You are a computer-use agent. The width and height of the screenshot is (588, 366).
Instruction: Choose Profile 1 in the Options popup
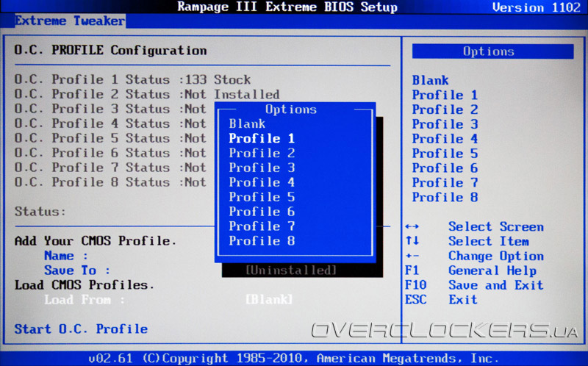click(x=262, y=138)
